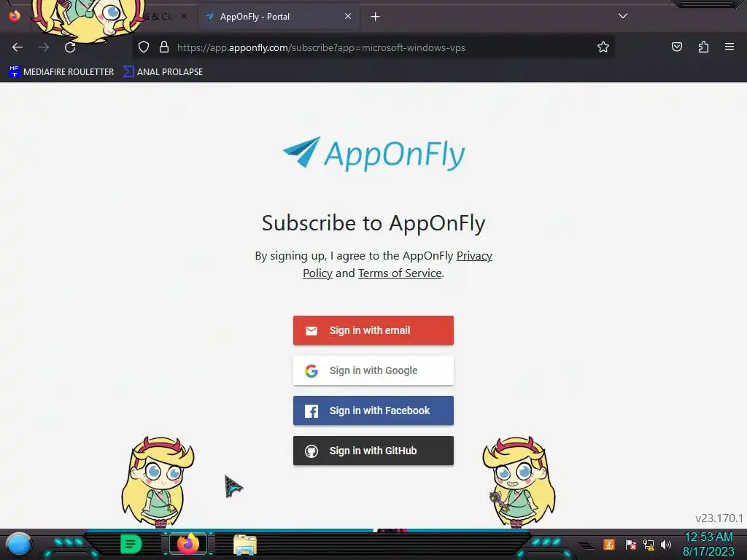Click the address bar URL
747x560 pixels.
tap(321, 47)
